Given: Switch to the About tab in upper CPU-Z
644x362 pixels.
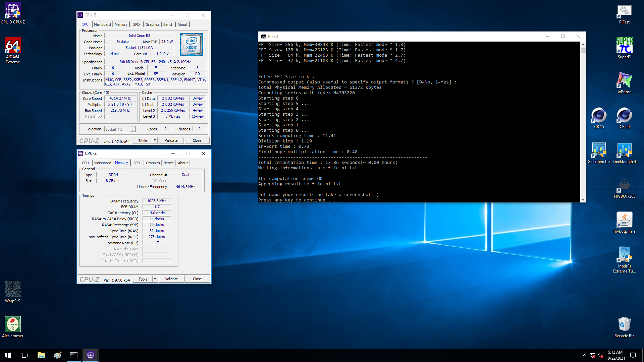Looking at the screenshot, I should pos(182,24).
